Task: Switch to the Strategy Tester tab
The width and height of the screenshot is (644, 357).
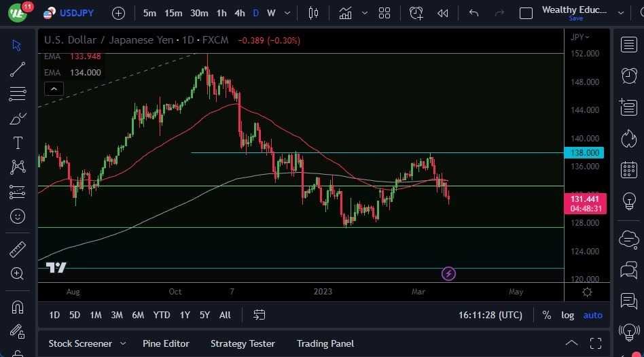Action: (x=243, y=343)
